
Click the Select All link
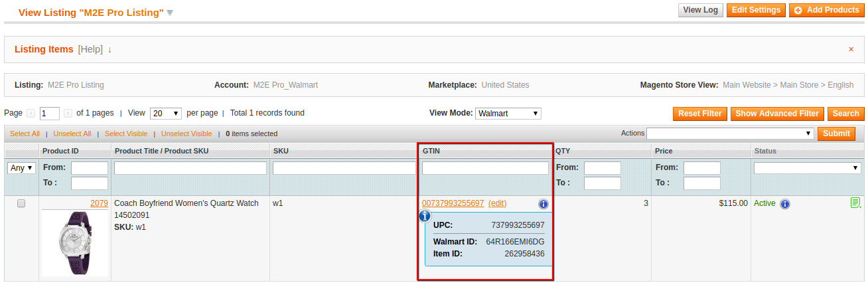point(25,134)
